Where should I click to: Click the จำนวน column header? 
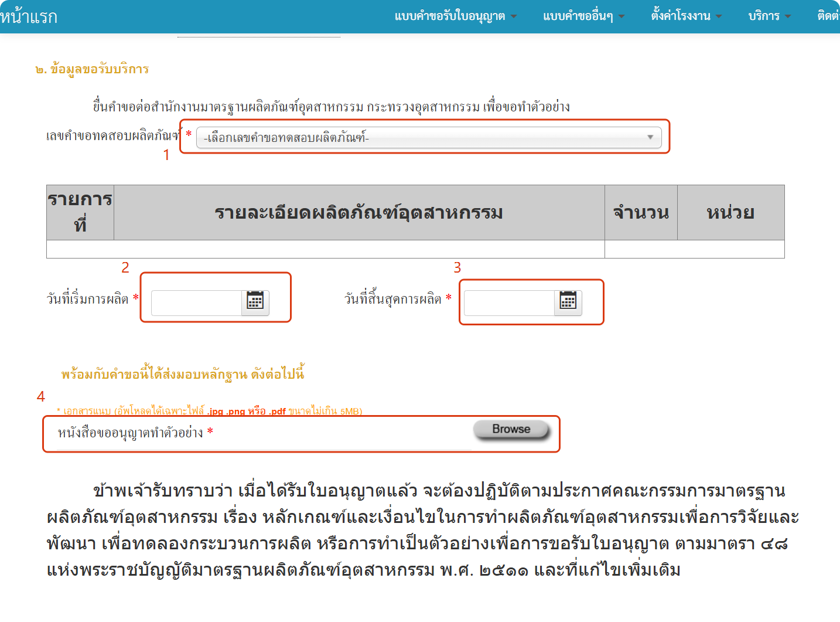641,212
